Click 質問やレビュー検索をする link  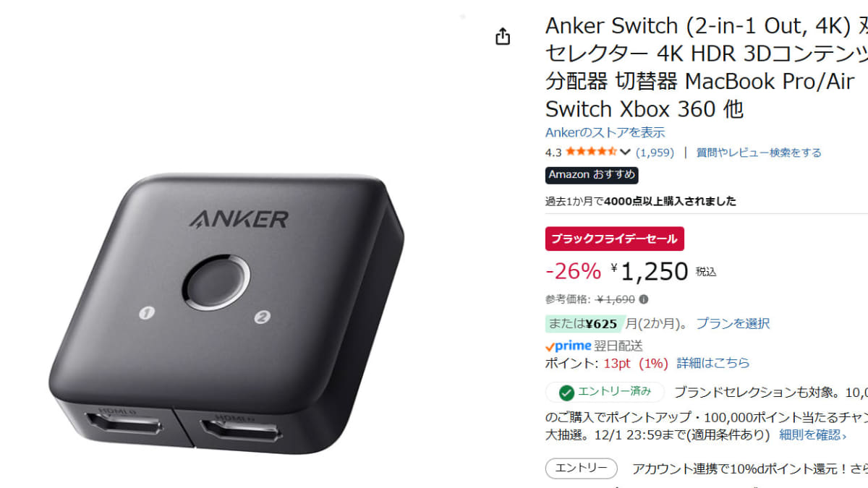click(x=759, y=153)
